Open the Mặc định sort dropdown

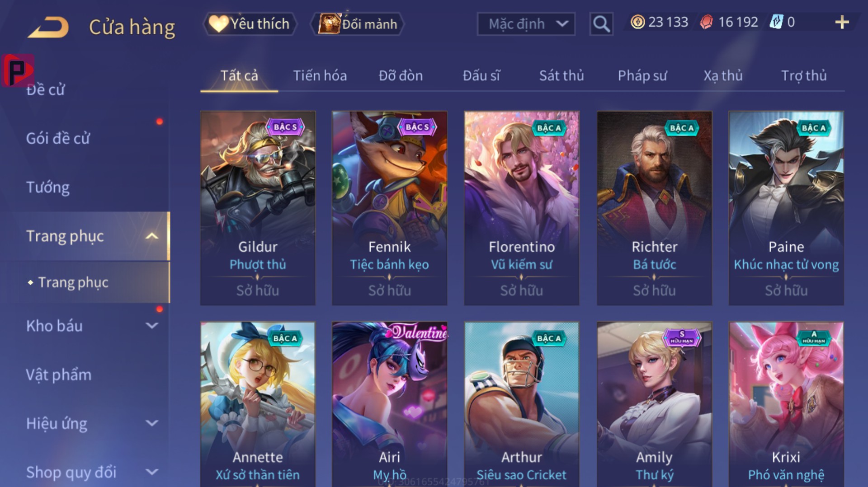(526, 23)
